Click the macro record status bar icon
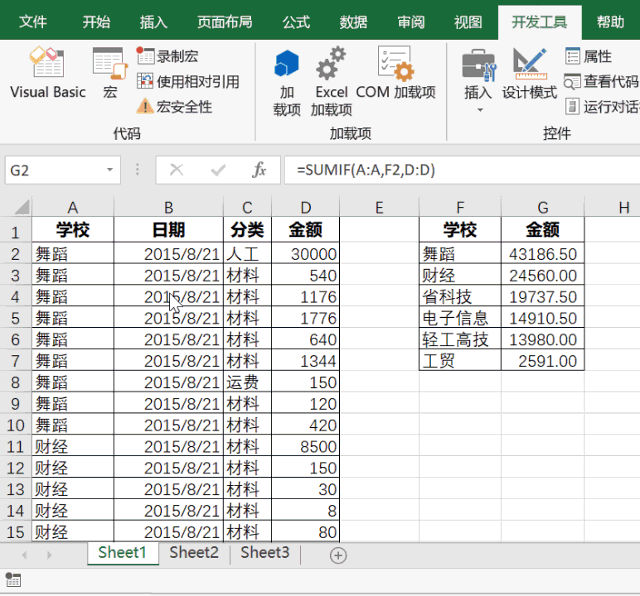 click(x=13, y=580)
